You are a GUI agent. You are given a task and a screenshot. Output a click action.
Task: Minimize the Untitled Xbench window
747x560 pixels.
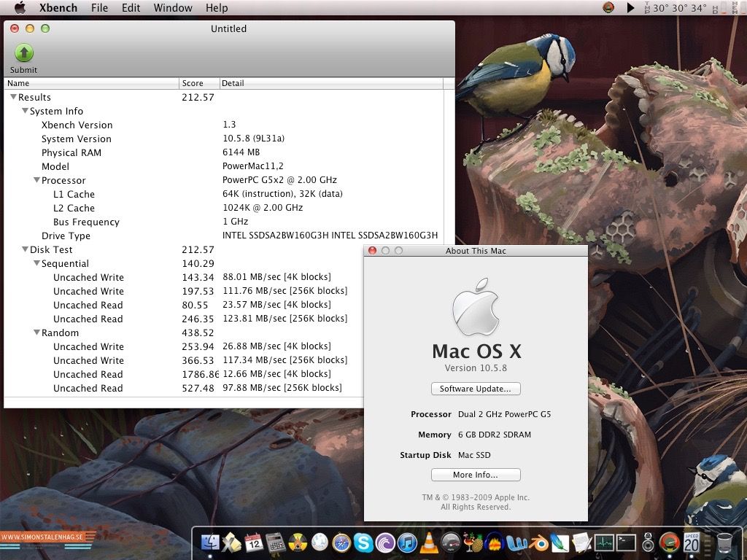[30, 28]
